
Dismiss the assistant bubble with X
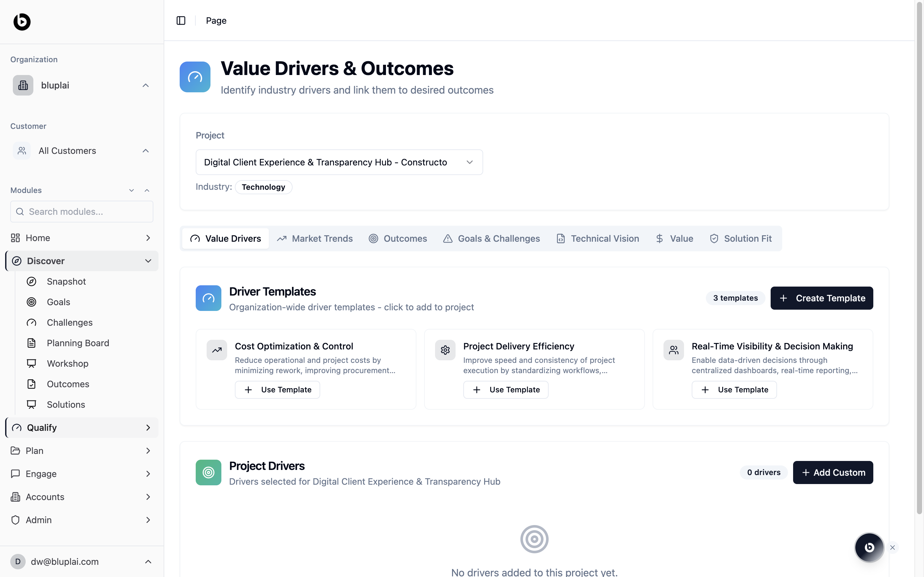click(x=893, y=547)
